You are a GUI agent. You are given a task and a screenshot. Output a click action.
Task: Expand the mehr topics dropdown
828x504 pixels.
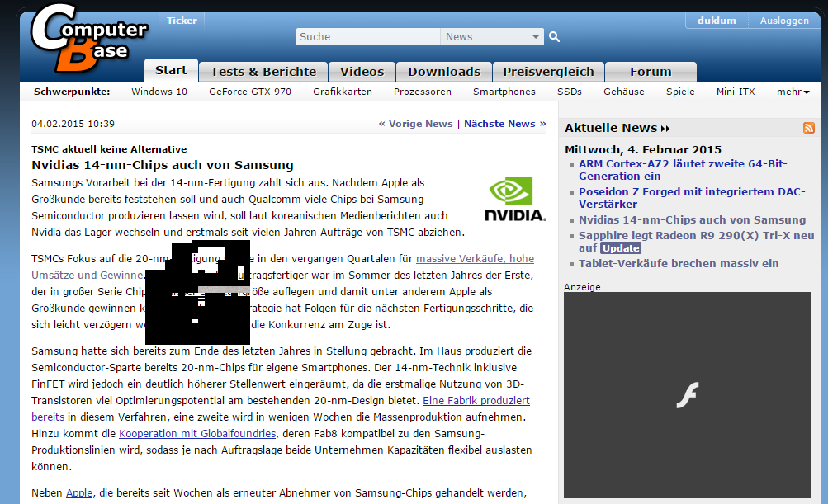coord(793,92)
